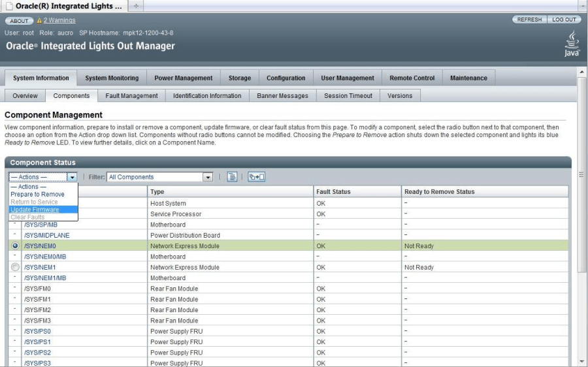Open the User Management tab
This screenshot has height=367, width=588.
tap(348, 78)
